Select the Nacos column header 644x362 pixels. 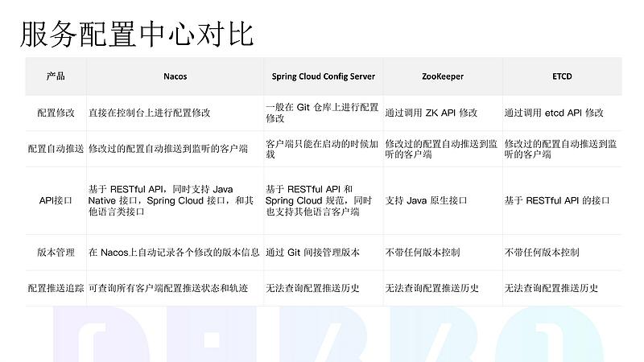pos(175,76)
